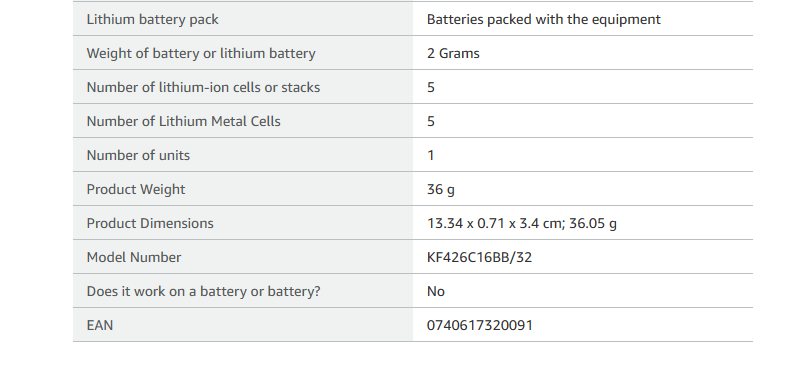Select EAN number '0740617320091'
The width and height of the screenshot is (799, 368).
[x=480, y=325]
